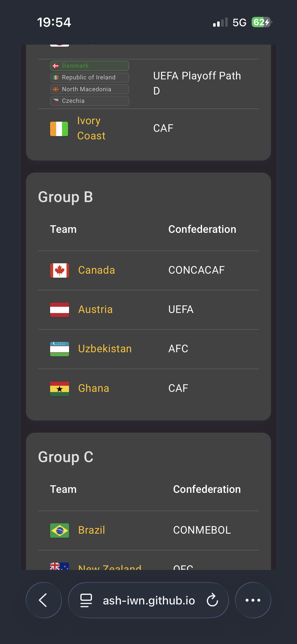Tap the Uzbekistan flag icon
The width and height of the screenshot is (297, 644).
tap(59, 349)
